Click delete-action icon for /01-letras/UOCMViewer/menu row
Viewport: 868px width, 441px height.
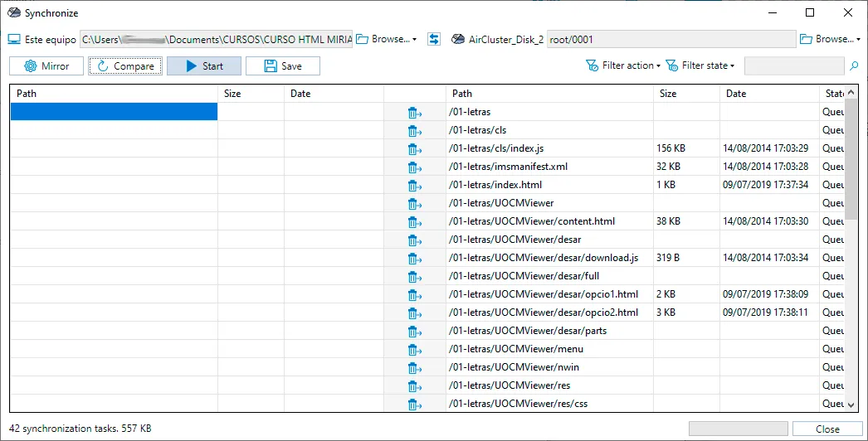(x=415, y=351)
